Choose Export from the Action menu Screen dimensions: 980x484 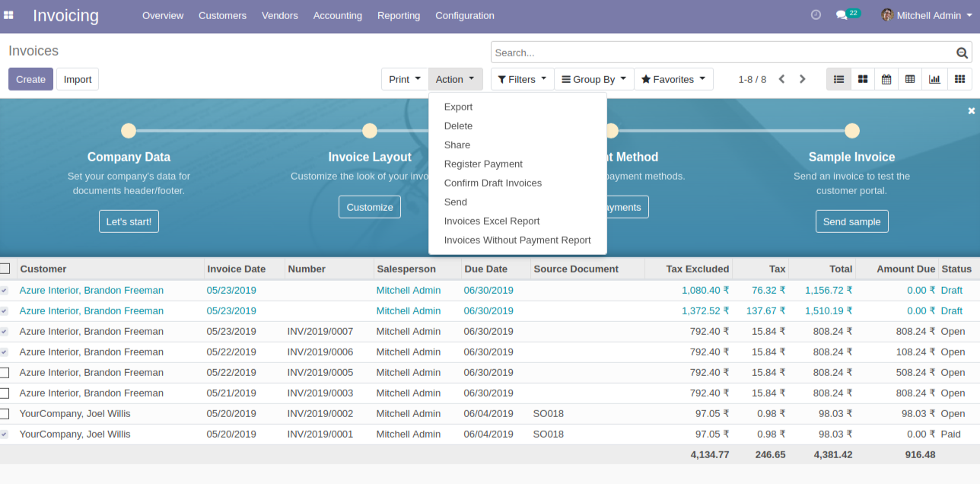pyautogui.click(x=517, y=107)
